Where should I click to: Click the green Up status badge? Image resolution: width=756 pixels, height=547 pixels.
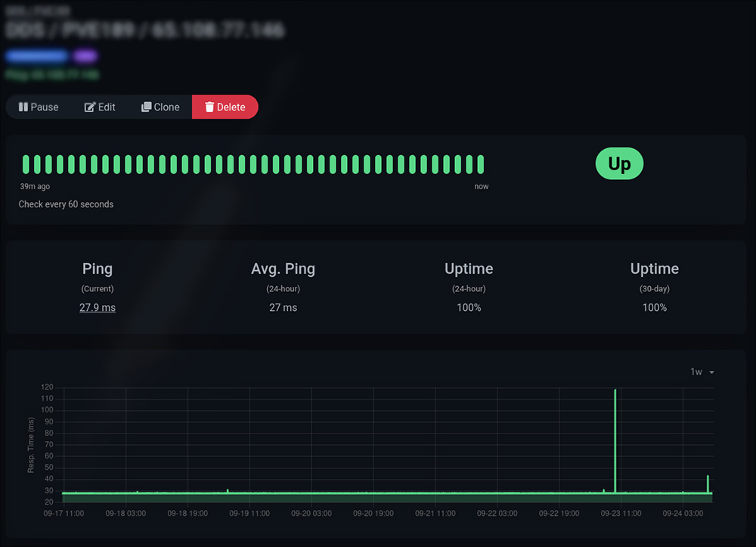(619, 164)
